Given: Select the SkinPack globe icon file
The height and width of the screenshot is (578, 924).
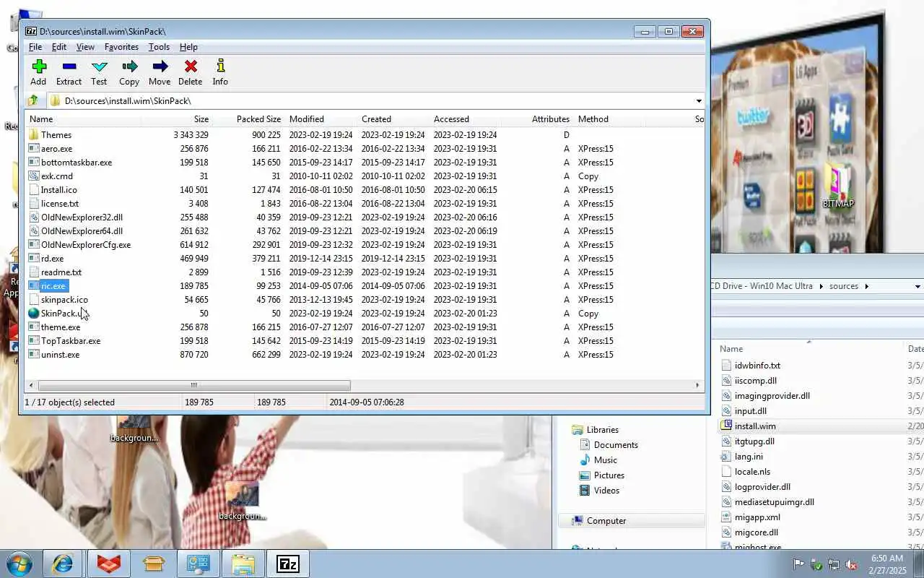Looking at the screenshot, I should (34, 313).
